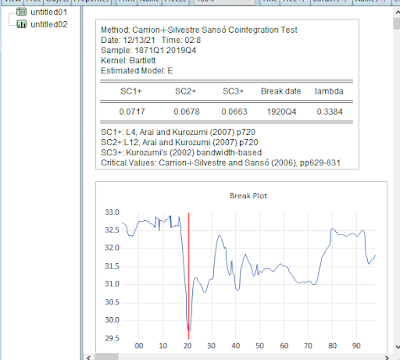Click the Date: 12/13/21 line
The image size is (400, 360).
tap(151, 40)
